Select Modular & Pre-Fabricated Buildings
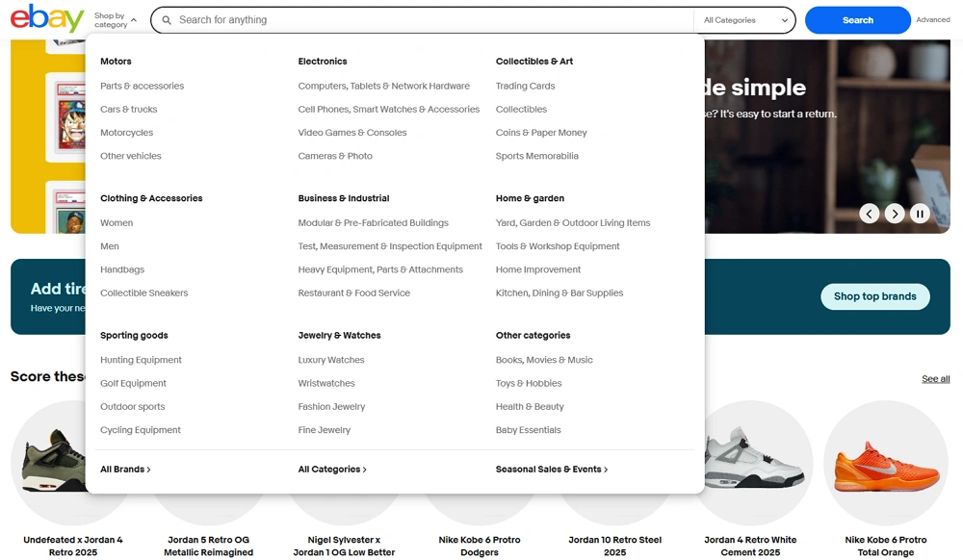Screen dimensions: 963x560 (x=373, y=222)
